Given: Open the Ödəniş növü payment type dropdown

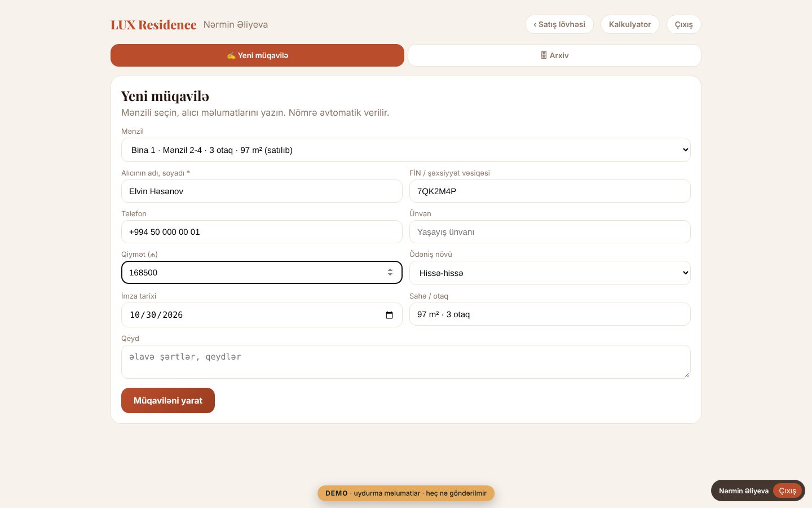Looking at the screenshot, I should [x=550, y=273].
